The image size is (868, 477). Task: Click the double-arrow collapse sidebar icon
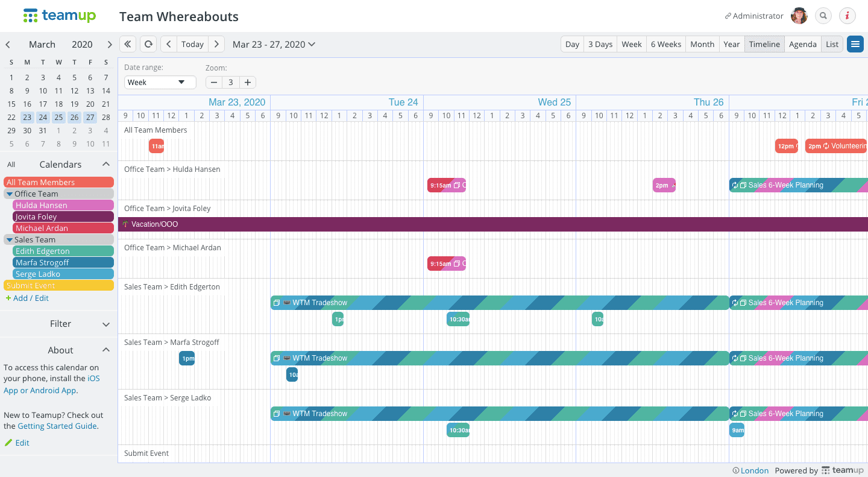[x=127, y=44]
